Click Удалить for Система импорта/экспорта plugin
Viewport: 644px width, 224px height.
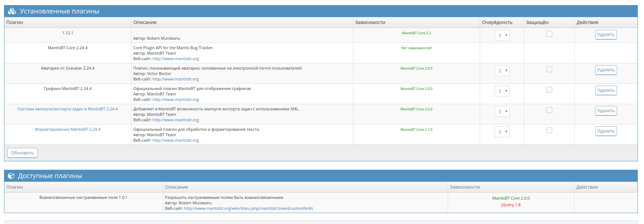click(x=605, y=111)
